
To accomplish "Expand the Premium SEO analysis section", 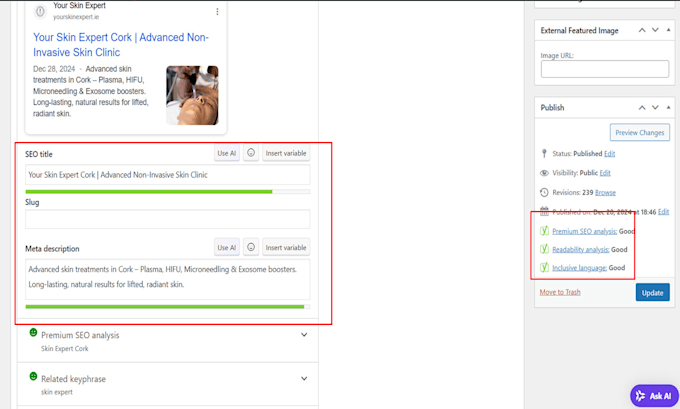I will [304, 335].
